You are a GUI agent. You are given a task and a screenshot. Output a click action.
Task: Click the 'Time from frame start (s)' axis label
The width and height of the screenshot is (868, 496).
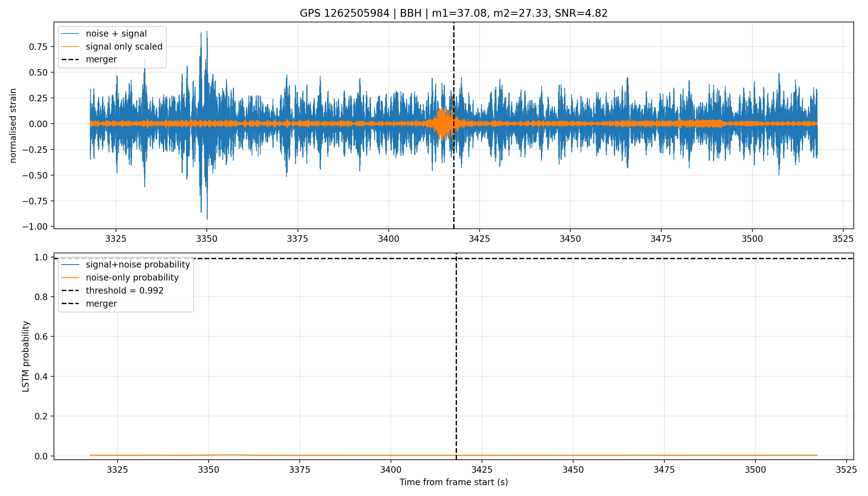[454, 482]
